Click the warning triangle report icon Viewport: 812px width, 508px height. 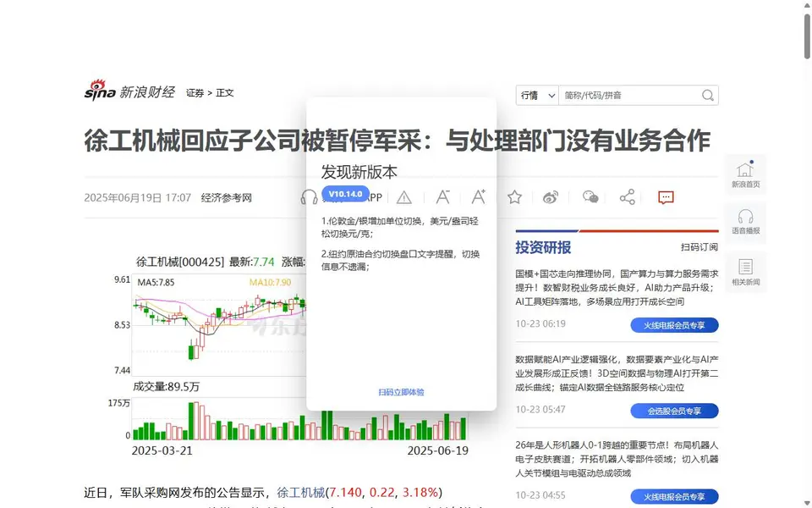(404, 197)
